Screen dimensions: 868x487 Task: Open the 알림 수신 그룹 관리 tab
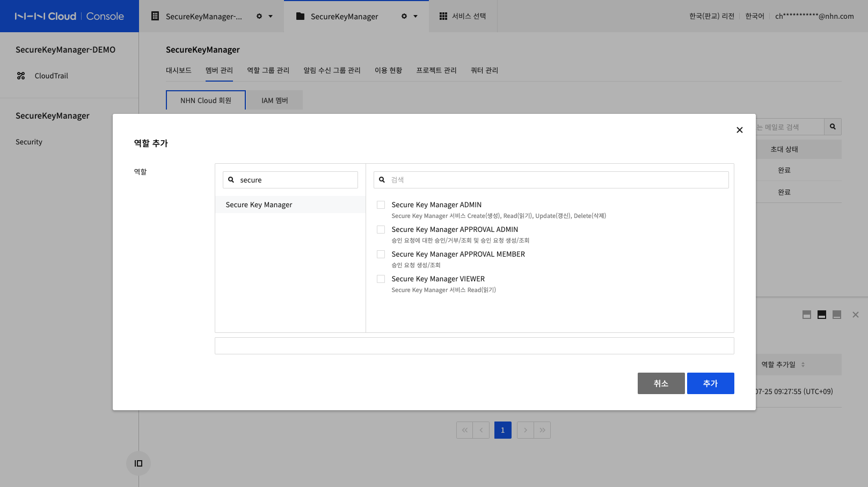click(332, 70)
